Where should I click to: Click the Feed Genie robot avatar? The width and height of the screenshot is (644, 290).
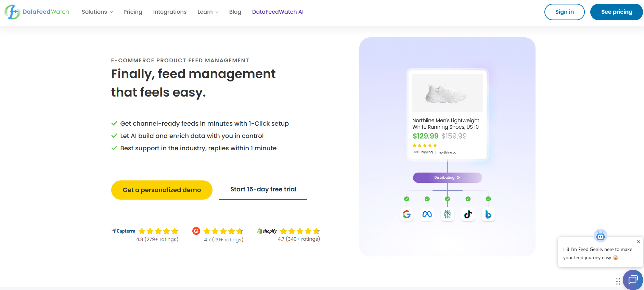click(601, 236)
